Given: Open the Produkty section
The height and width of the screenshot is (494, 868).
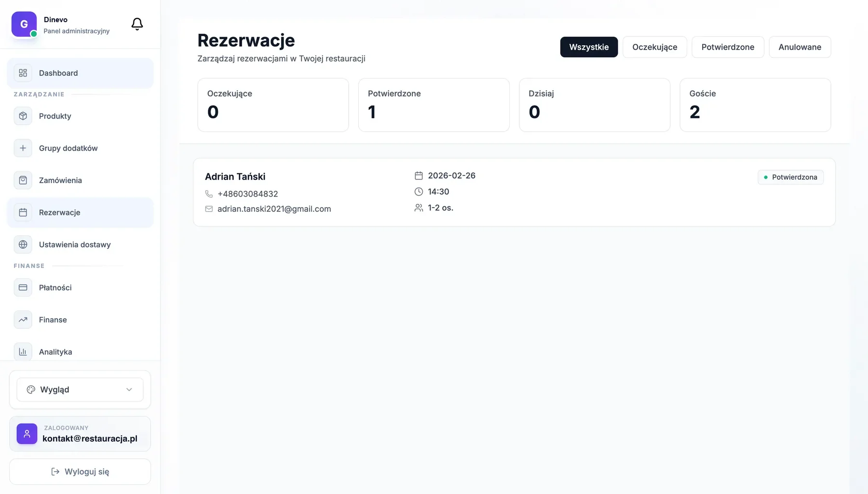Looking at the screenshot, I should 80,116.
